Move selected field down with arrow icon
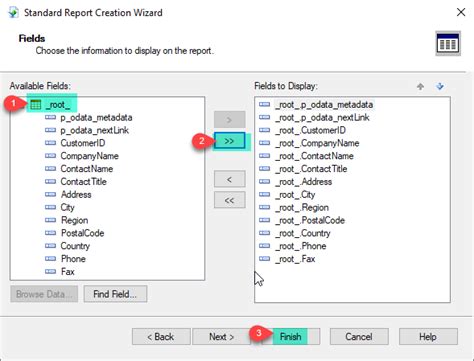This screenshot has height=361, width=474. coord(440,87)
